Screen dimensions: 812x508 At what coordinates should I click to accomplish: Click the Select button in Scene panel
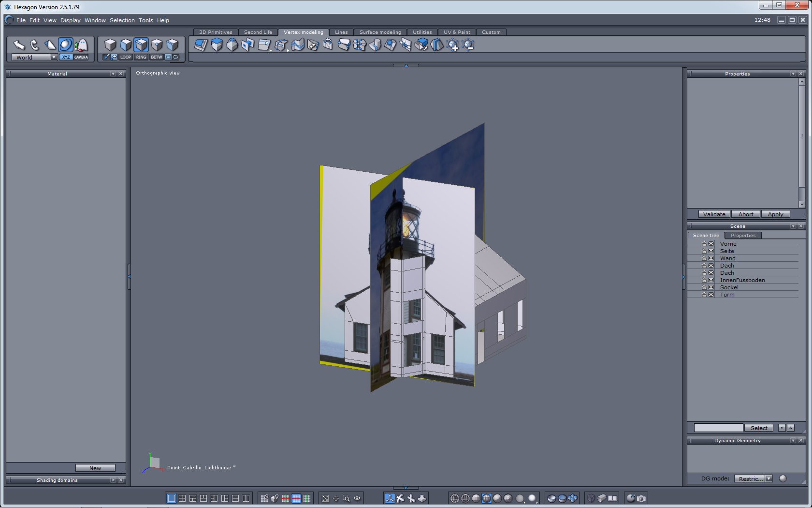click(x=759, y=428)
